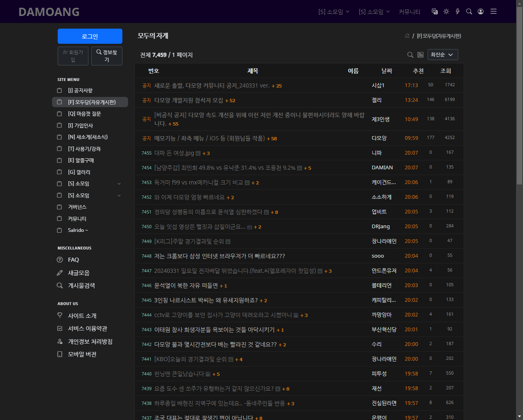
Task: Open search via header magnifier icon
Action: [x=469, y=11]
